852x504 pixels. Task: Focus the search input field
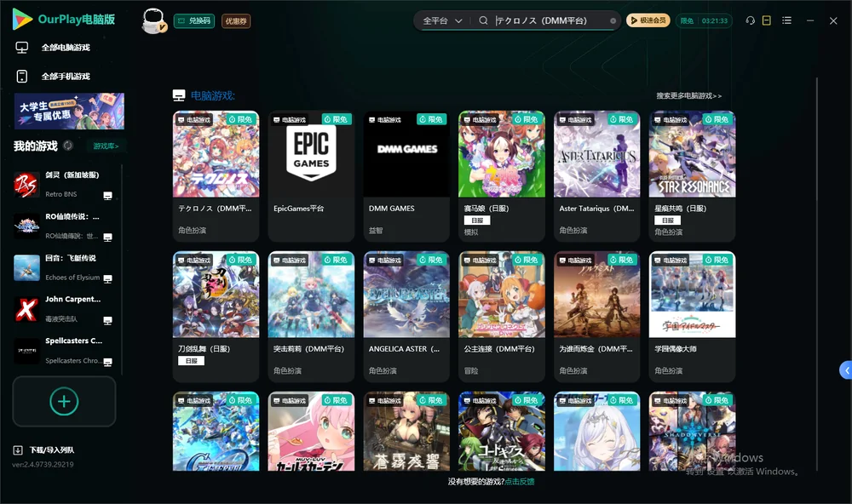point(550,20)
